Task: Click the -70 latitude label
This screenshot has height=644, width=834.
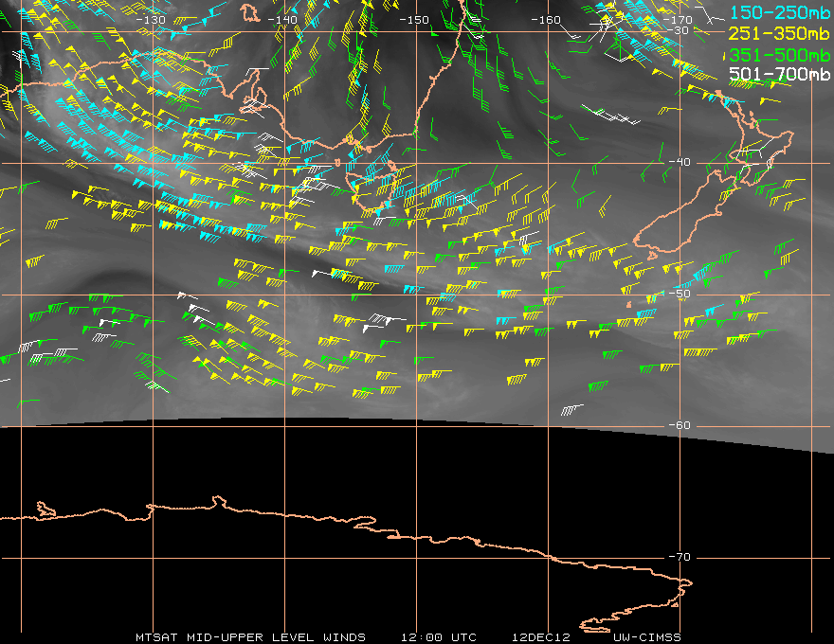Action: [x=680, y=557]
